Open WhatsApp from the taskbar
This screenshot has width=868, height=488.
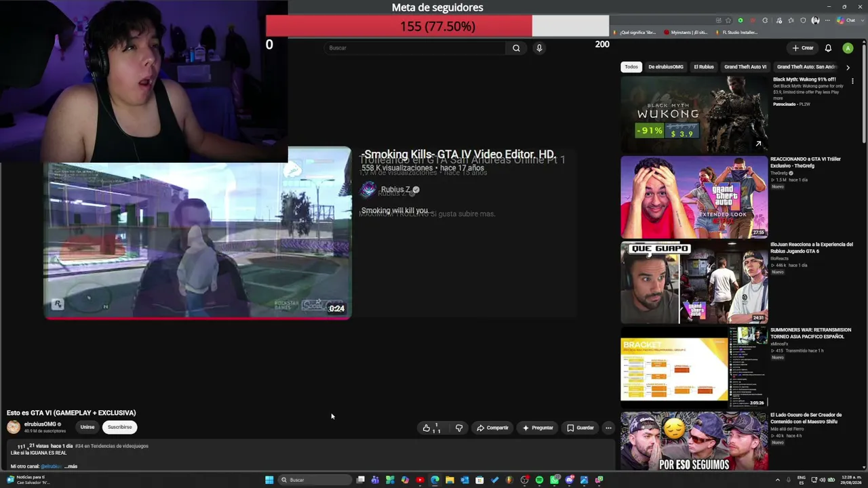pyautogui.click(x=555, y=480)
